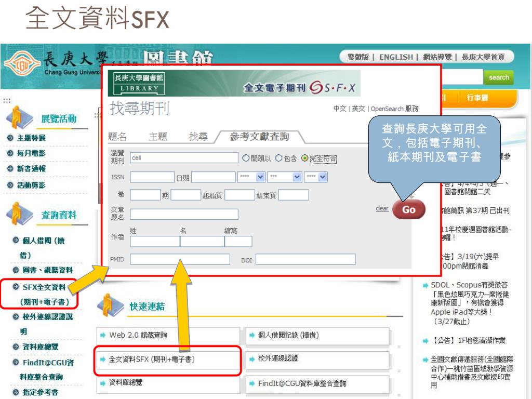Click the PMID input field
This screenshot has height=399, width=532.
tap(180, 259)
